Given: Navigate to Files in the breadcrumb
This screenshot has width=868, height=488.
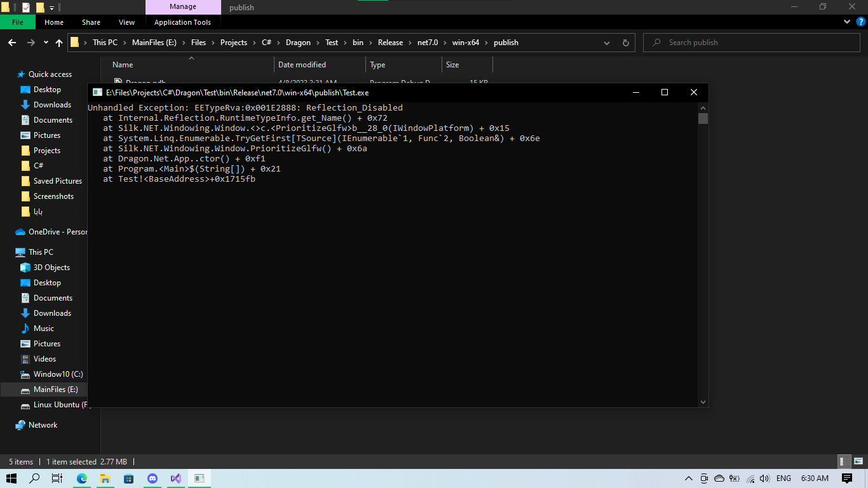Looking at the screenshot, I should point(199,43).
